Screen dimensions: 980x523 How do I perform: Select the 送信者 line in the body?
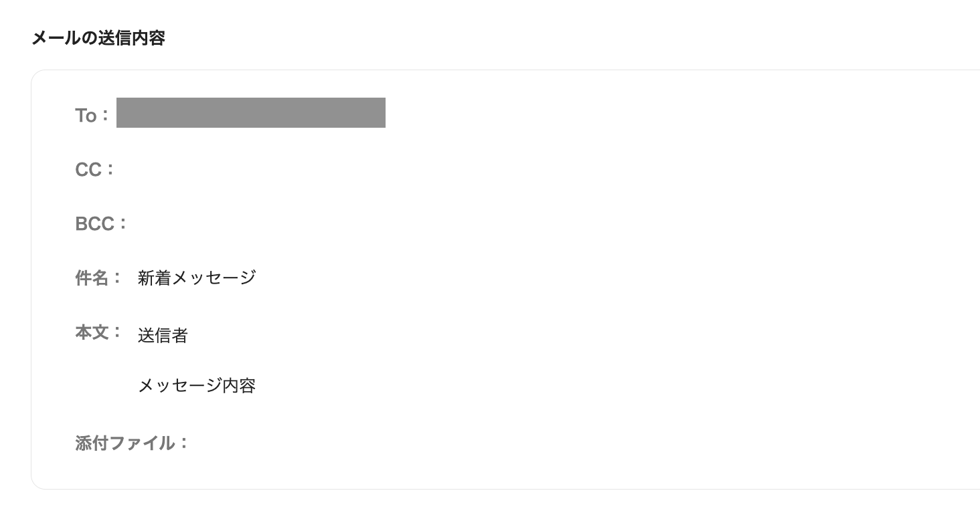click(x=163, y=335)
